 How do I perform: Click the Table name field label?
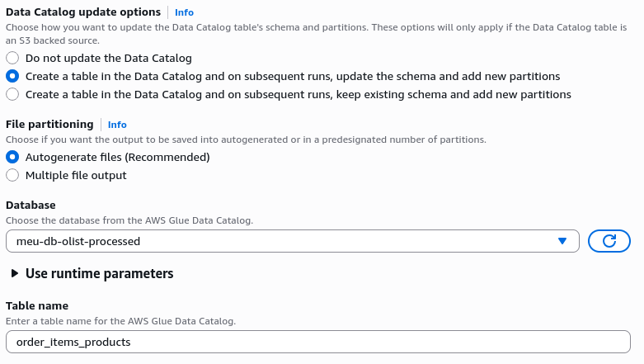point(37,305)
